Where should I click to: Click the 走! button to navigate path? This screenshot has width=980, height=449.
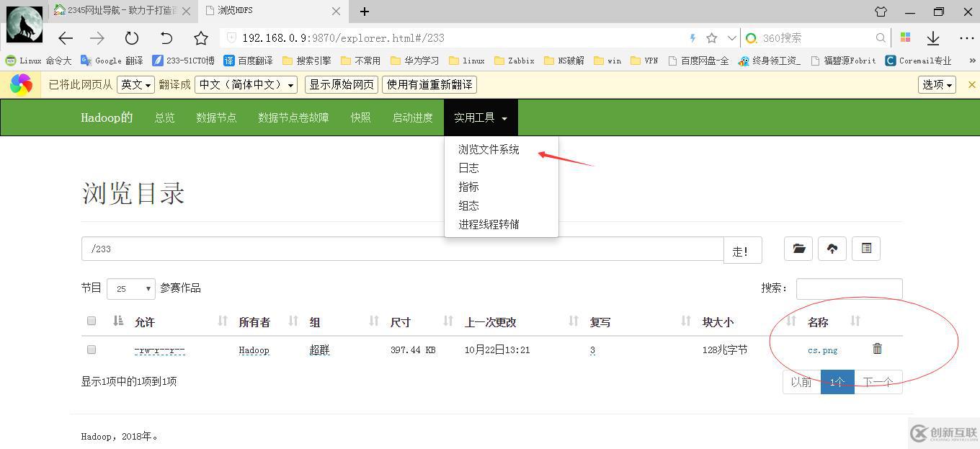742,249
